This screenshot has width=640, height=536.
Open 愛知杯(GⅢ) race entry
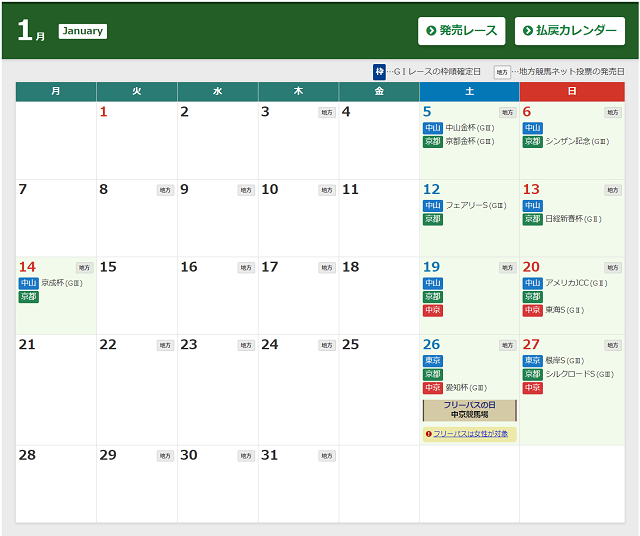[466, 388]
